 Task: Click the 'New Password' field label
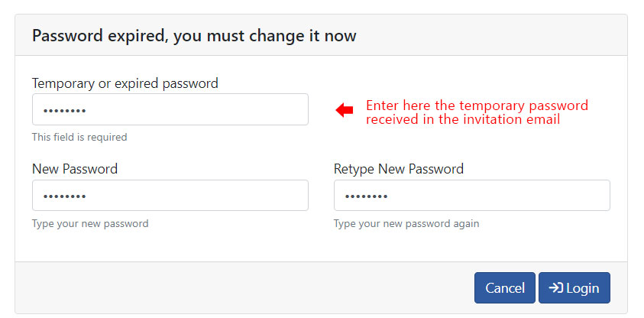(75, 169)
